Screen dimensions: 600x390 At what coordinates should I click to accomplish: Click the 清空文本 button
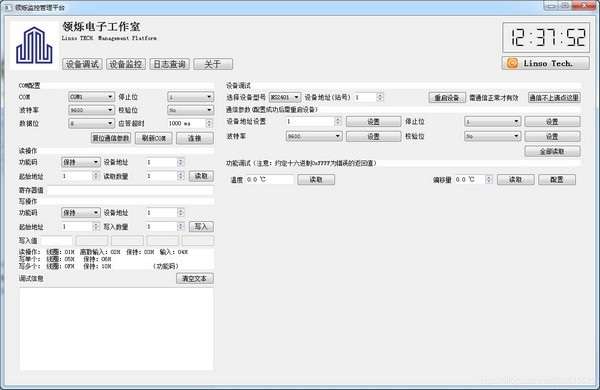click(195, 278)
